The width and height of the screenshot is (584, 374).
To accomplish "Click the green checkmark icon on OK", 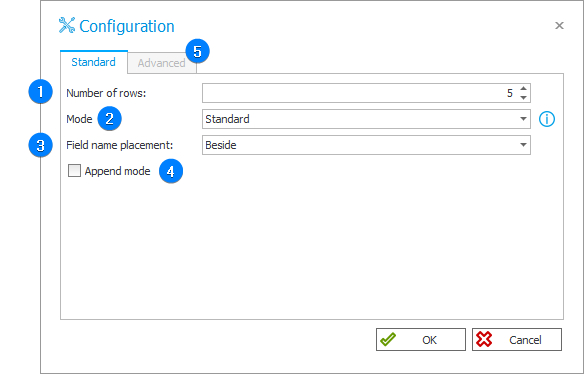I will coord(388,339).
